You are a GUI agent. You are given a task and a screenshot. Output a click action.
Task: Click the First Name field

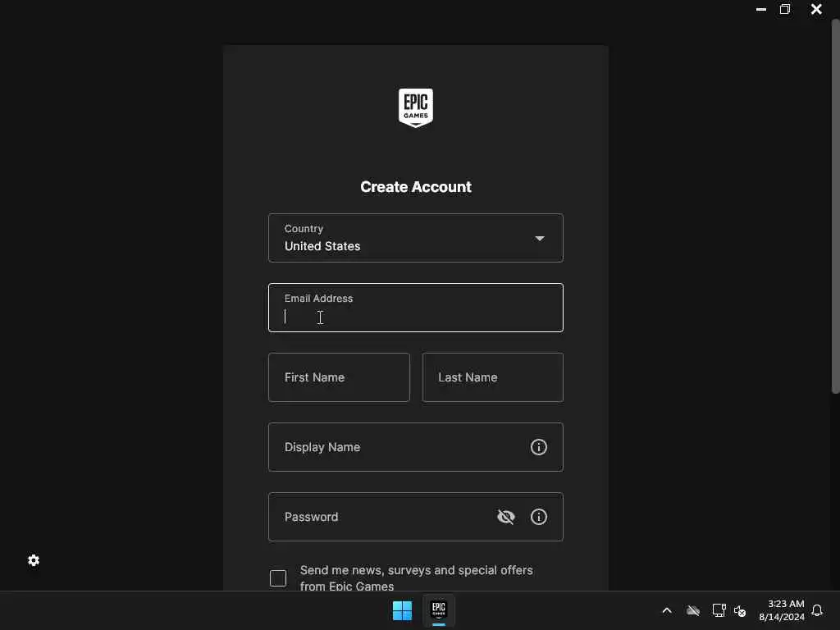(x=339, y=377)
